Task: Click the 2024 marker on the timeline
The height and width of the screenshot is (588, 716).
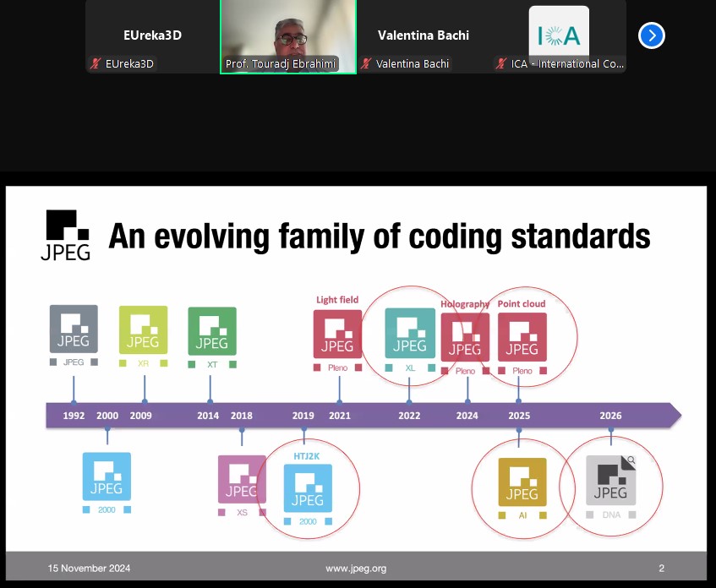Action: tap(467, 416)
